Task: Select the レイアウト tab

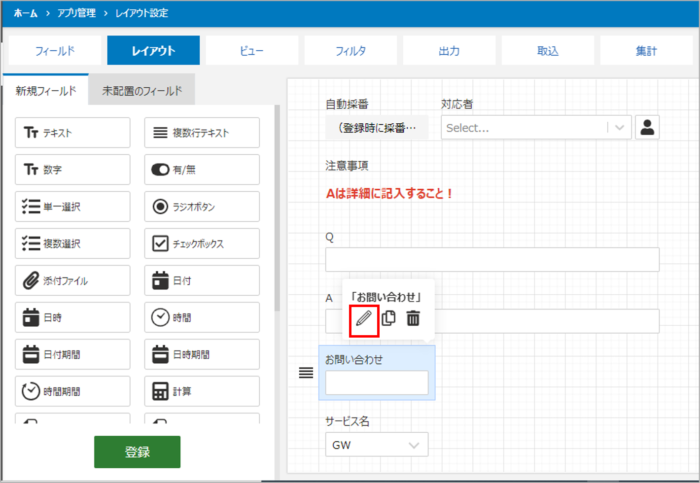Action: click(153, 50)
